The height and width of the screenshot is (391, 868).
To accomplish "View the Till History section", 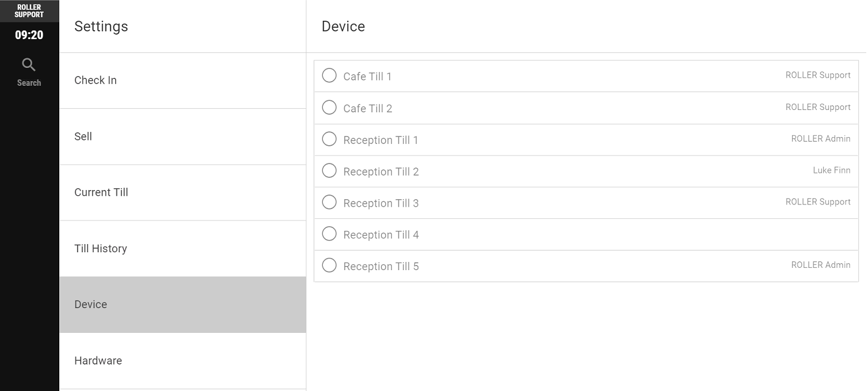I will click(182, 249).
